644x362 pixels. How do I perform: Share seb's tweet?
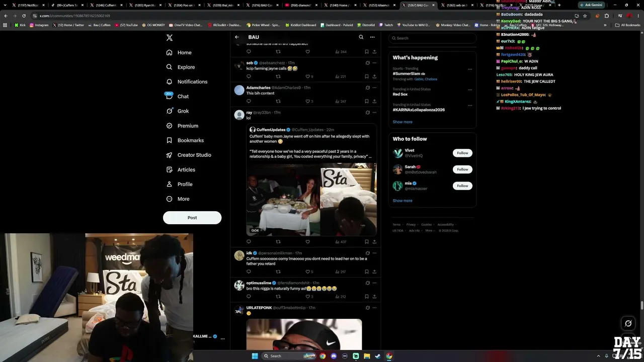point(374,76)
